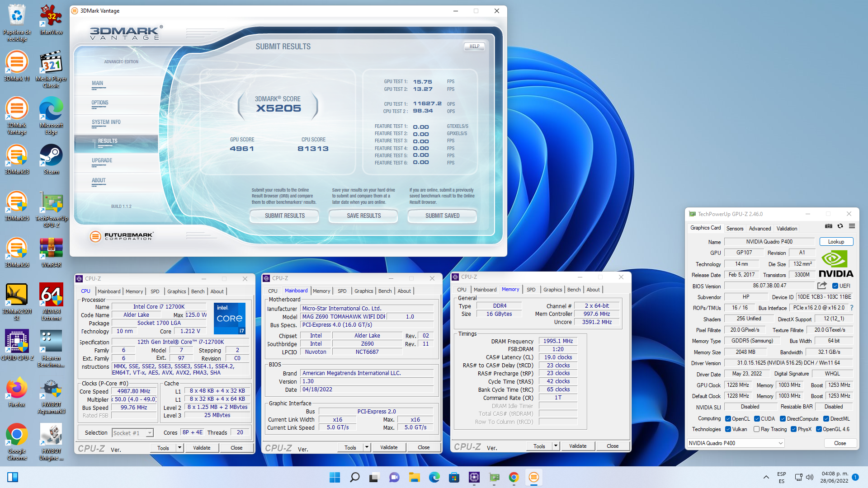Viewport: 868px width, 488px height.
Task: Open the HWBOT Unigine desktop icon
Action: point(51,441)
